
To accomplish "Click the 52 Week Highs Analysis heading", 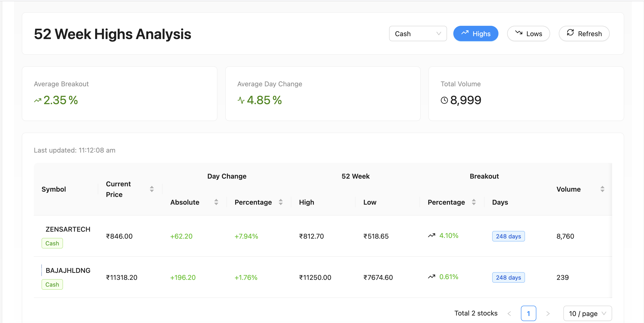I will tap(112, 34).
